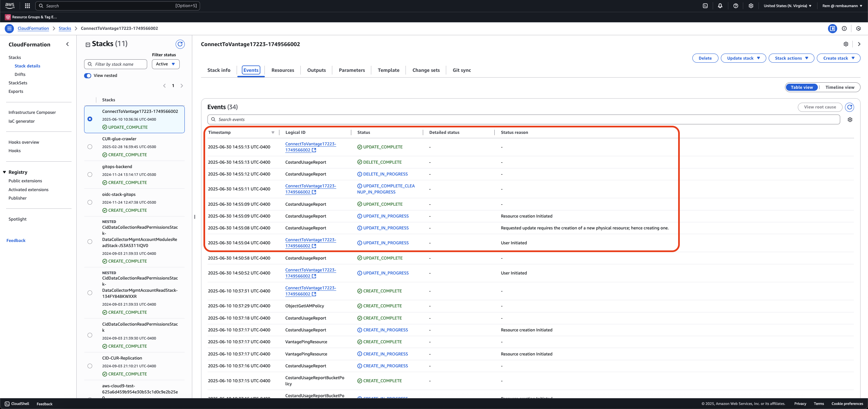Select the gitops-backend stack radio
868x409 pixels.
pos(90,175)
